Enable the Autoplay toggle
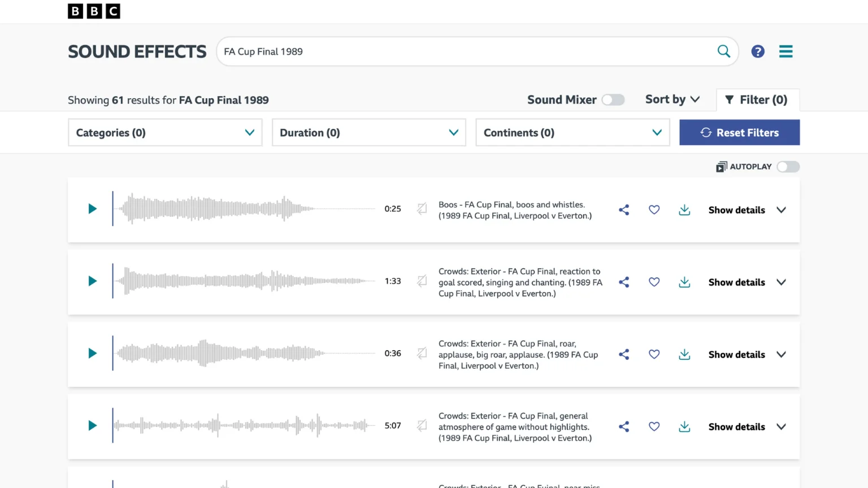 click(x=788, y=167)
